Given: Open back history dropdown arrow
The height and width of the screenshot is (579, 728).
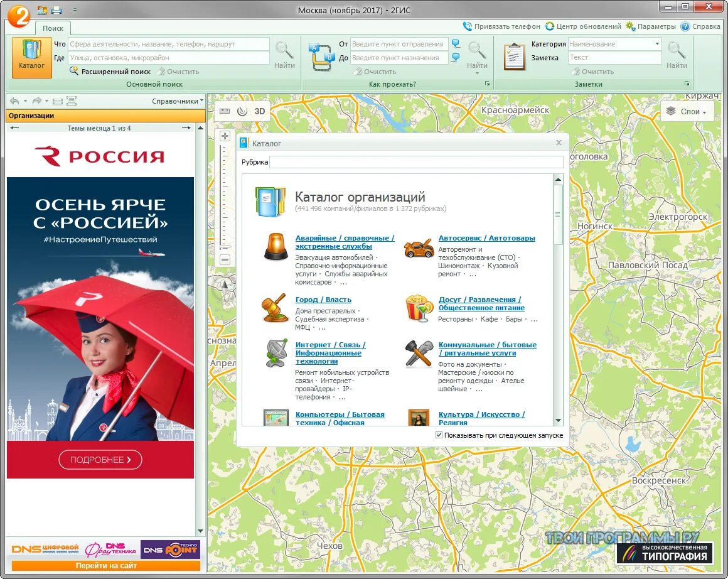Looking at the screenshot, I should pyautogui.click(x=25, y=101).
